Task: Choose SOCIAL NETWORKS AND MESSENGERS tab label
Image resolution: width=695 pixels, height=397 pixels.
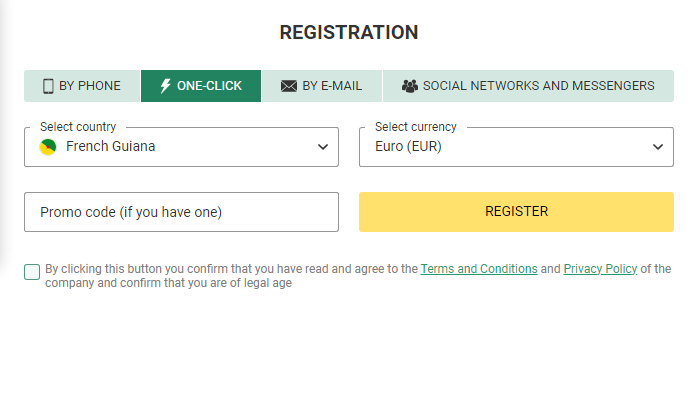Action: click(x=539, y=86)
